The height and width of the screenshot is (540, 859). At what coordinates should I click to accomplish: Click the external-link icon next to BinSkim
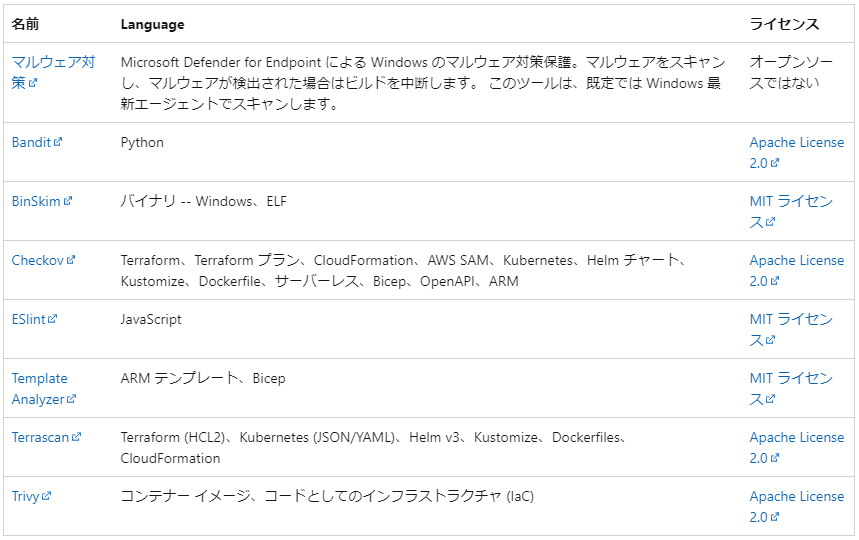click(x=67, y=201)
